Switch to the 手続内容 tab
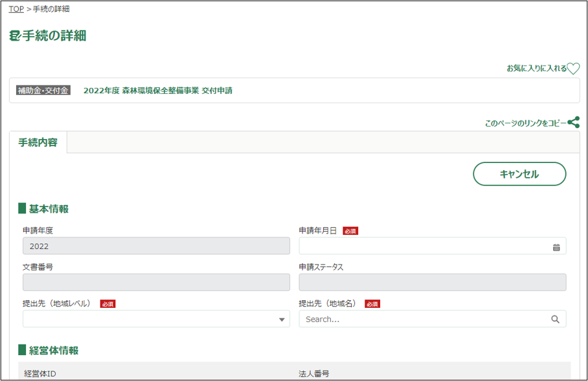The width and height of the screenshot is (588, 381). click(38, 142)
